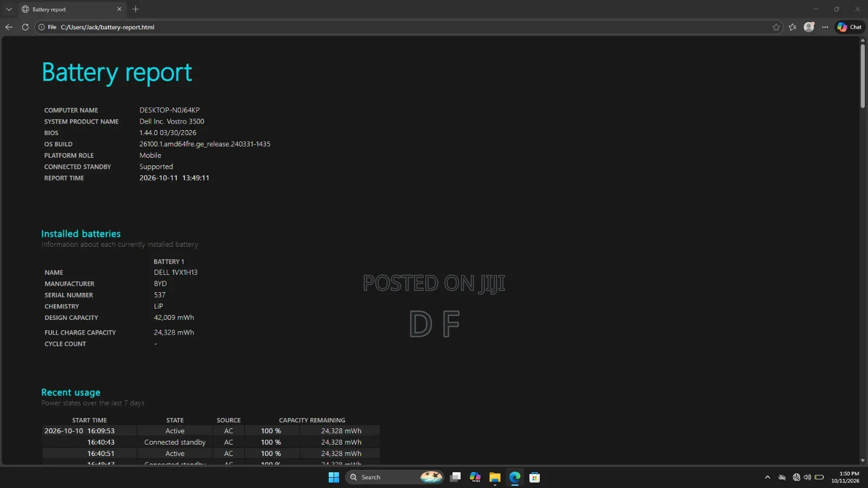Open Task View from the taskbar
This screenshot has width=868, height=488.
click(x=456, y=477)
